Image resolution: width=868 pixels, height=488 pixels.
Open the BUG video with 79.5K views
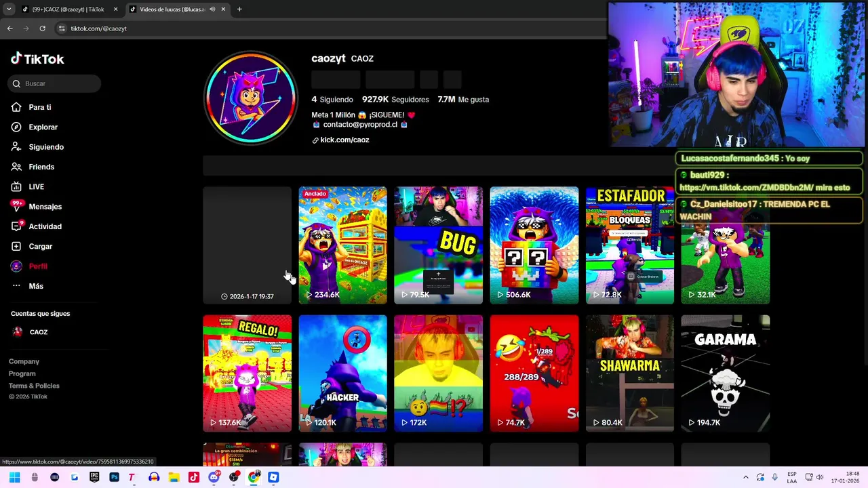pos(438,245)
